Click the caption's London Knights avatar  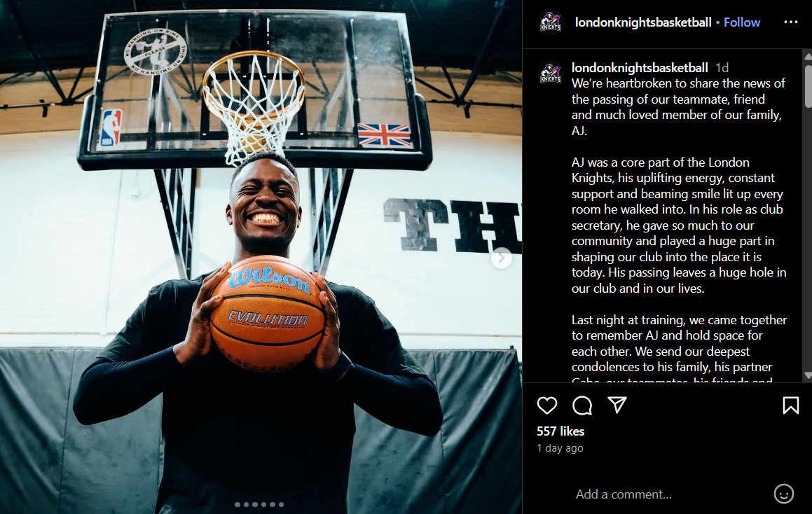point(551,72)
